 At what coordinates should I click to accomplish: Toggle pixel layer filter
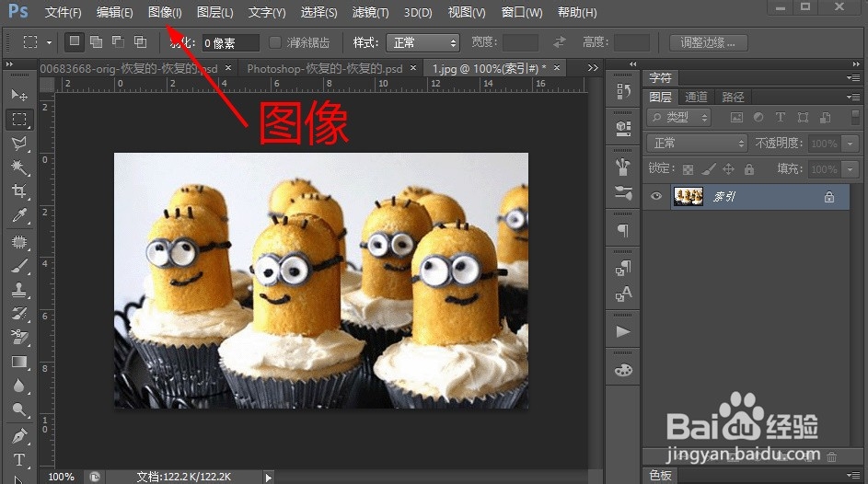(x=736, y=117)
